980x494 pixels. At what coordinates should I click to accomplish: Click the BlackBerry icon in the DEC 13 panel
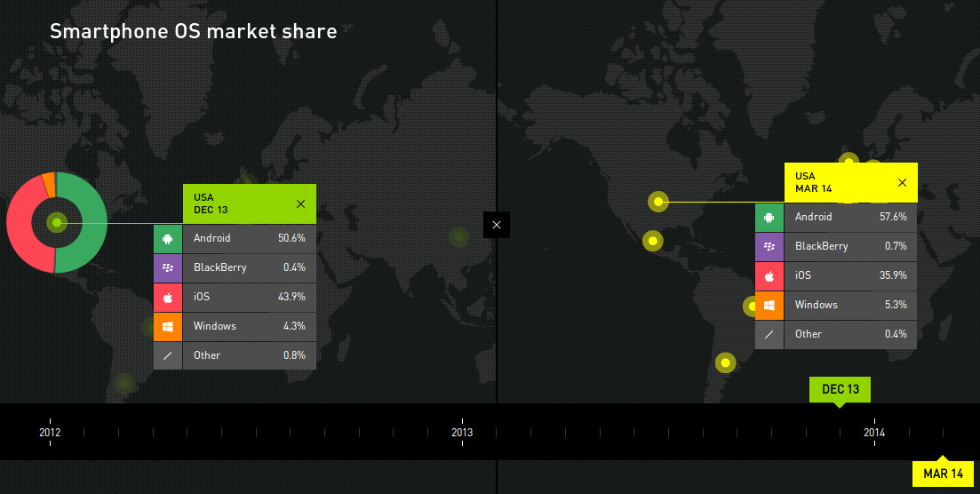(168, 267)
